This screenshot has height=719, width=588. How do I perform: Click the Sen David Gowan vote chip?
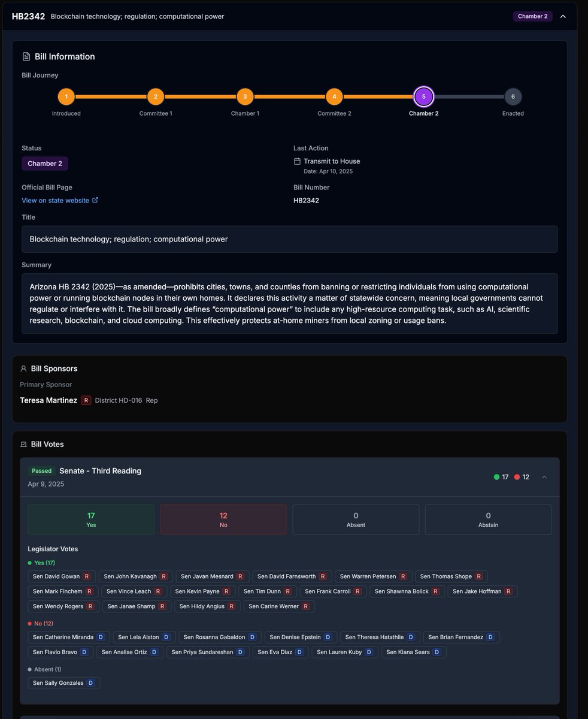(61, 576)
